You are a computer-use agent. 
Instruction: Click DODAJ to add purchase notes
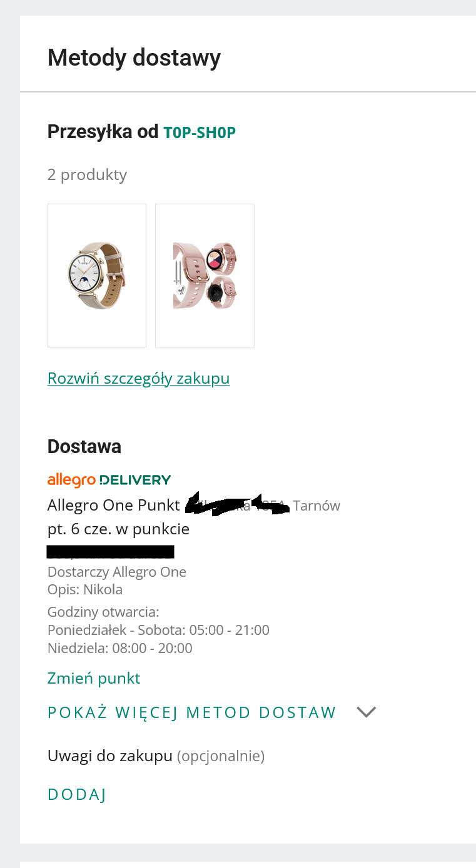pyautogui.click(x=77, y=794)
